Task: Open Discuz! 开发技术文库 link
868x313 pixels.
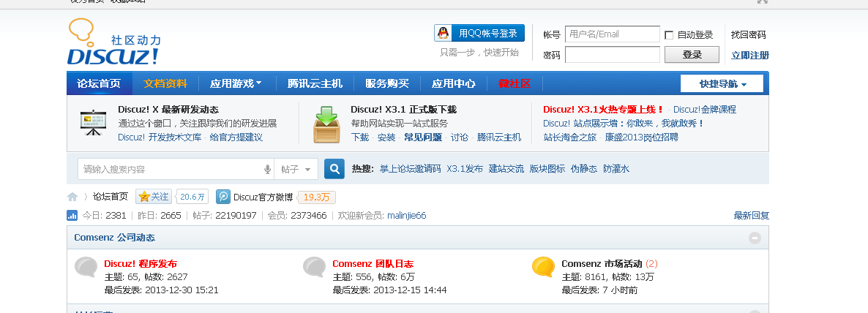Action: (160, 137)
